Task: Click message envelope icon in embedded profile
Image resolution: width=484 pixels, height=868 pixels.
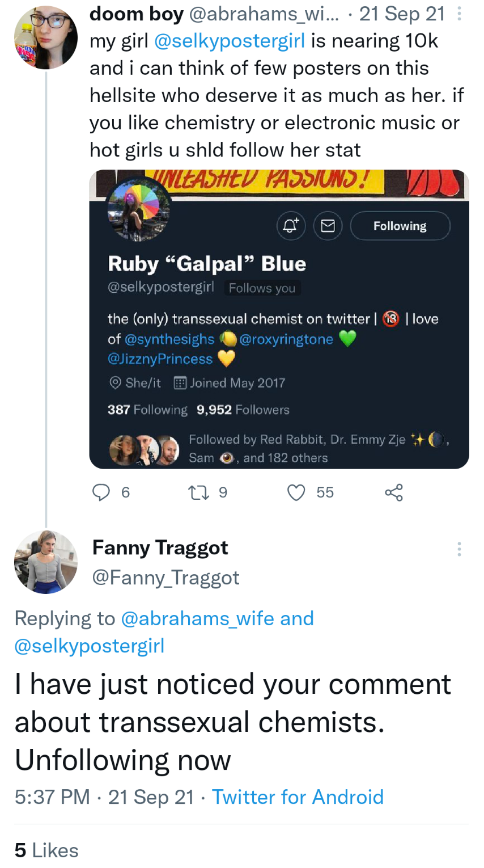Action: tap(328, 226)
